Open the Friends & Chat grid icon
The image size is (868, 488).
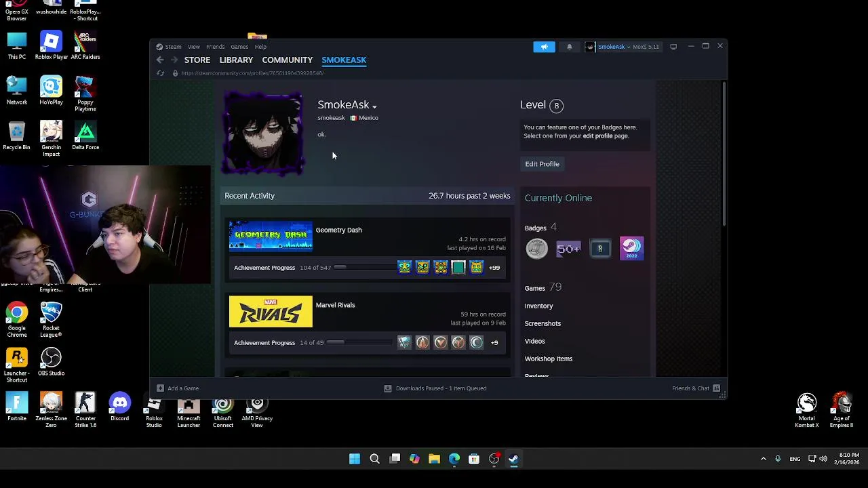point(716,388)
